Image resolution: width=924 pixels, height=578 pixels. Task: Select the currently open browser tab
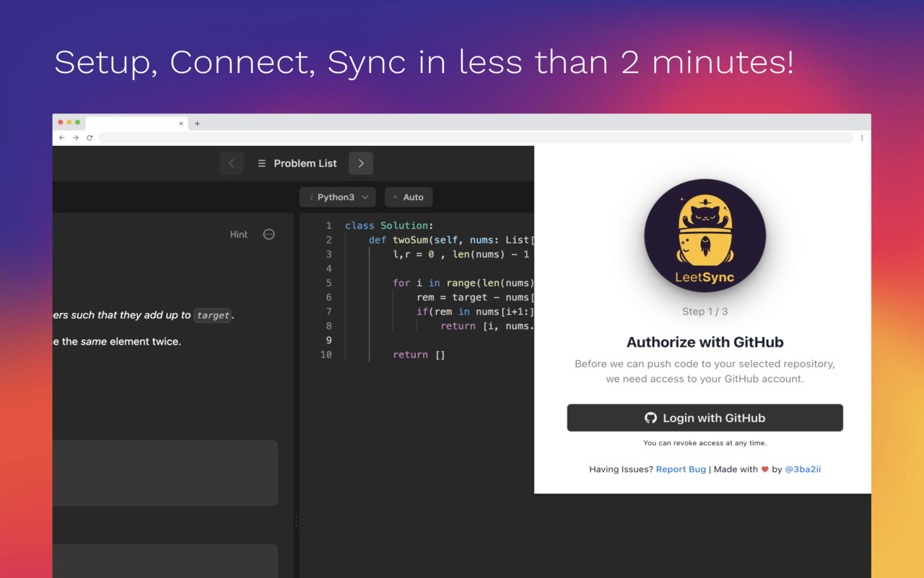coord(134,123)
